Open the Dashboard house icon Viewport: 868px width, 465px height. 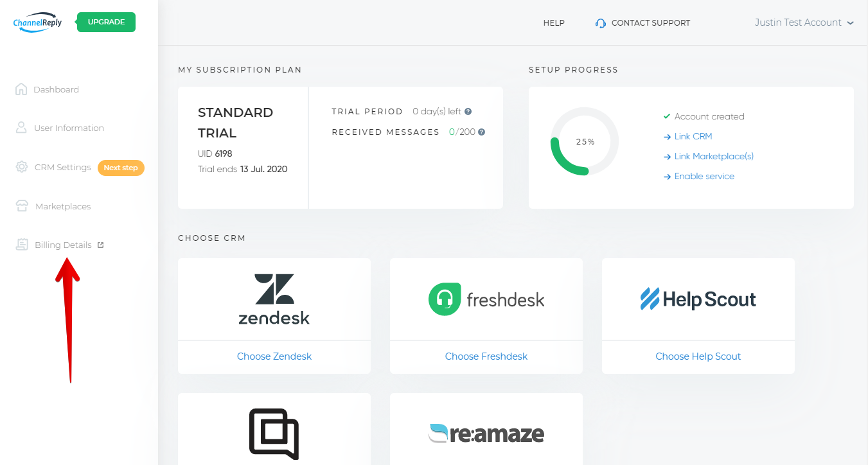coord(21,89)
